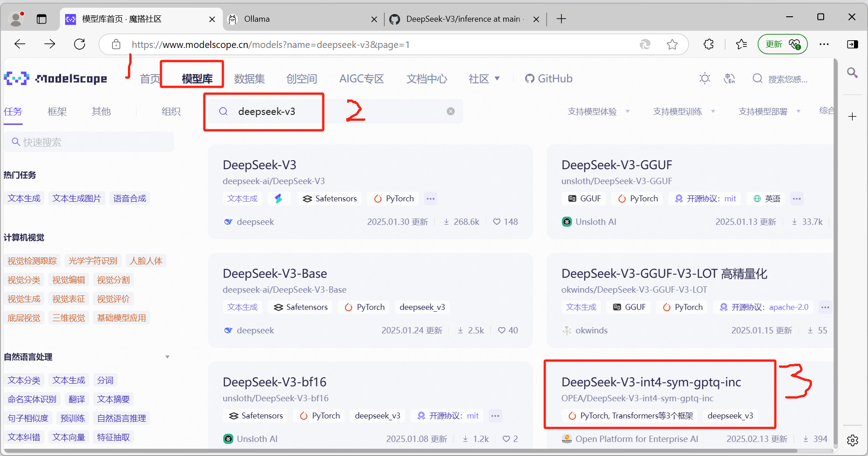Filter by 文本生成图片 task tag

tap(77, 199)
